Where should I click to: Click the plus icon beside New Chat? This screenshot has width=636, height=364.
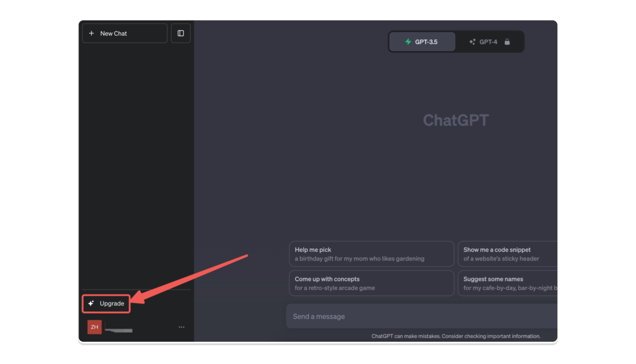coord(91,33)
